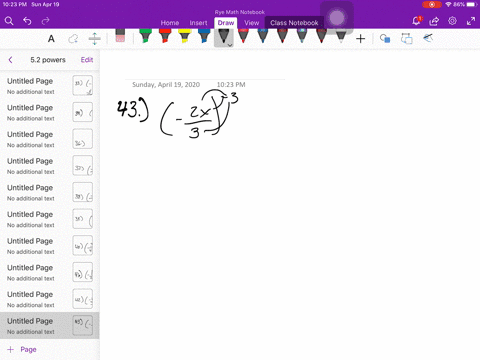Click the 5.2 powers section title

[48, 60]
